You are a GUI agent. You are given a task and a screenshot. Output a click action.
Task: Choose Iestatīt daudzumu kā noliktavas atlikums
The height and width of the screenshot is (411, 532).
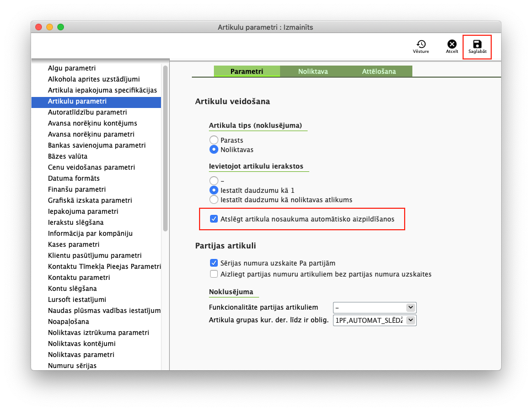[x=214, y=199]
